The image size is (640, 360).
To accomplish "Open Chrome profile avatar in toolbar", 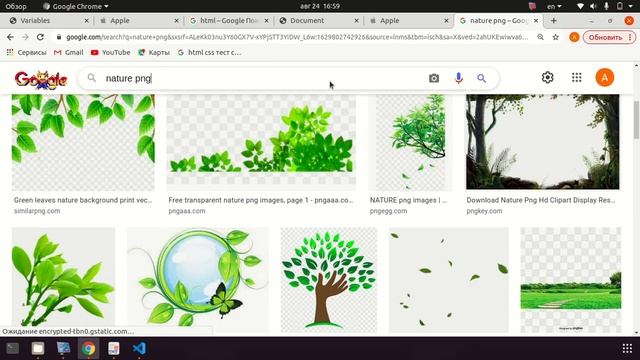I will [574, 37].
